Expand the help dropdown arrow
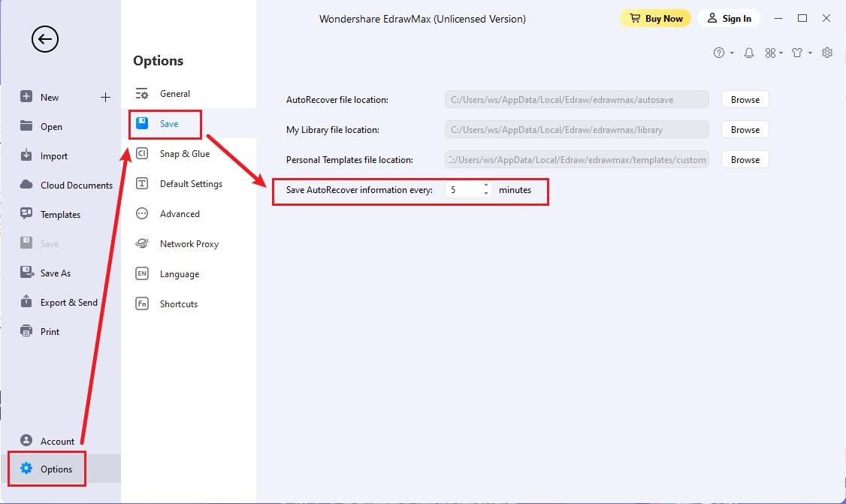This screenshot has width=846, height=504. 732,53
